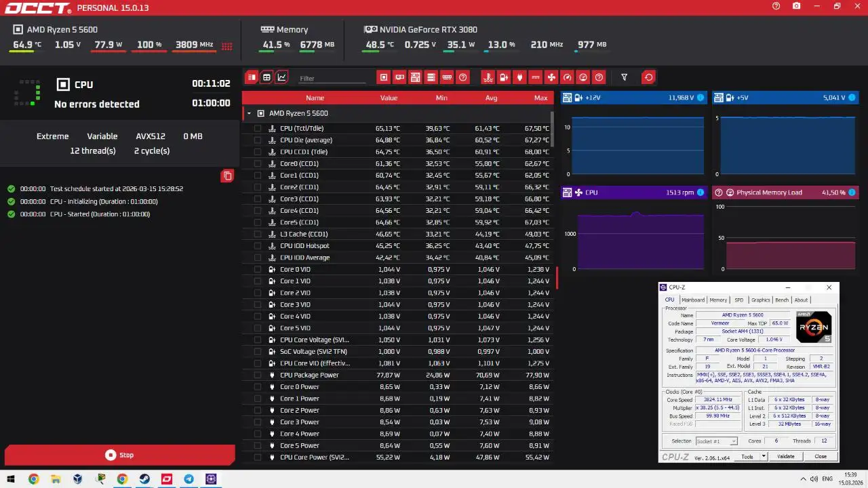868x488 pixels.
Task: Enable the CPU Package Power checkbox
Action: coord(258,375)
